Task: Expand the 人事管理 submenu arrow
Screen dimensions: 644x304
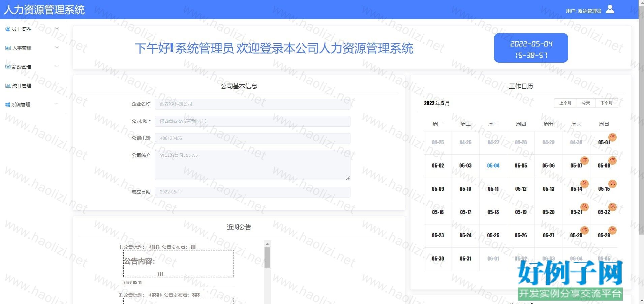Action: [x=57, y=48]
